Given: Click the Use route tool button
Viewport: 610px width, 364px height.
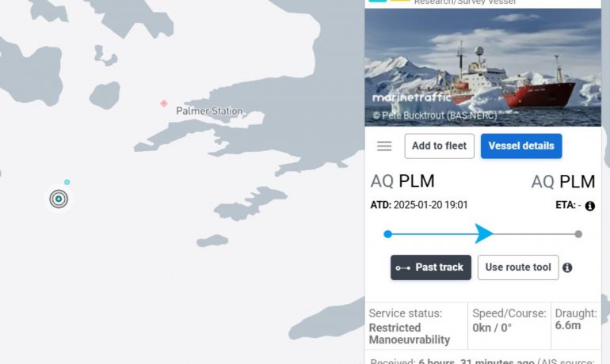Looking at the screenshot, I should coord(517,267).
